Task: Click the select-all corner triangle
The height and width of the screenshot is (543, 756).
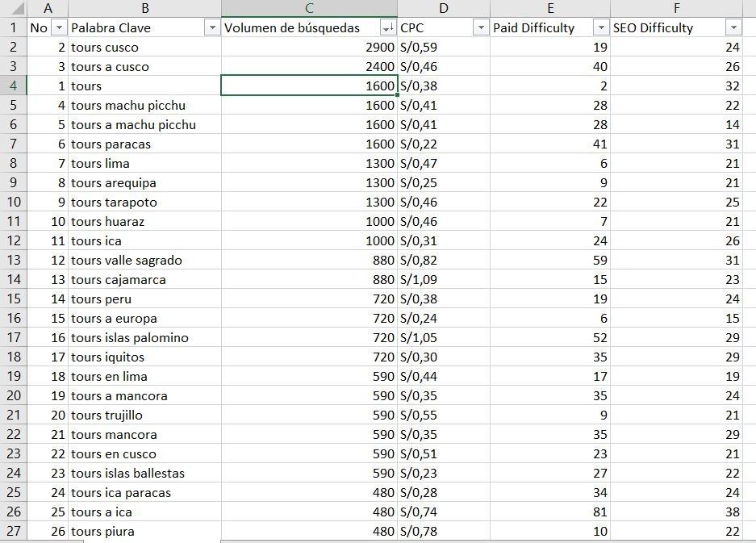Action: pyautogui.click(x=16, y=8)
